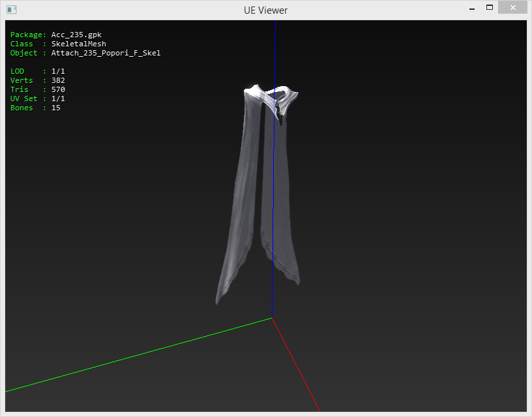Close the UE Viewer window
This screenshot has height=417, width=532.
coord(512,8)
